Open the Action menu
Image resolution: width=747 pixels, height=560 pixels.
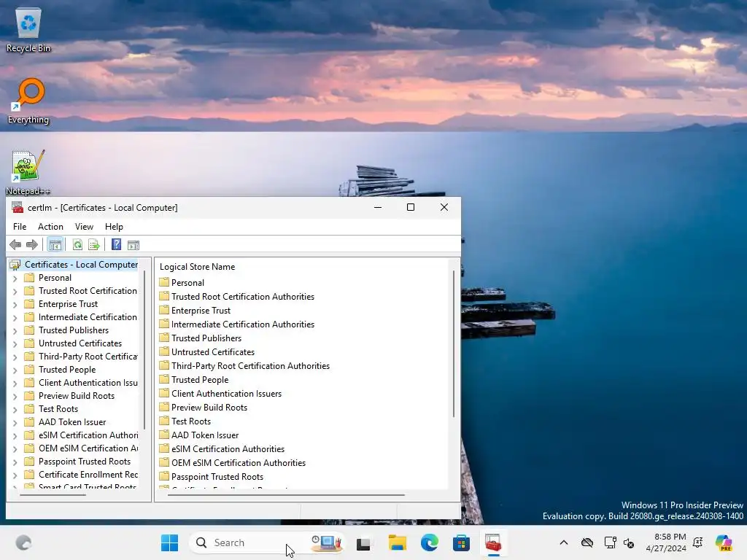(x=50, y=227)
